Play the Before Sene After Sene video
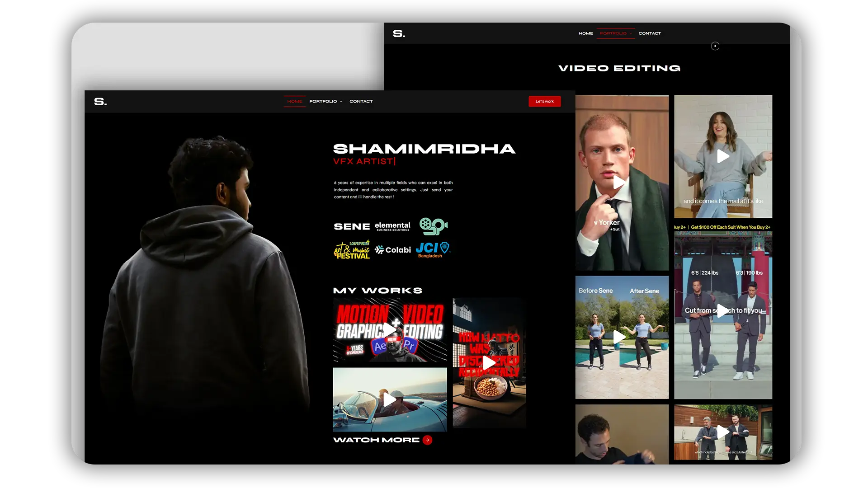 pos(619,337)
